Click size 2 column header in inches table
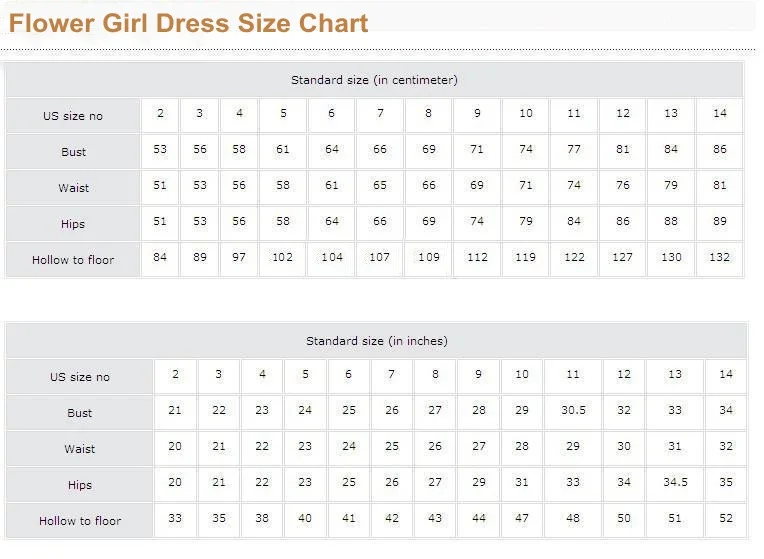764x559 pixels. coord(175,374)
